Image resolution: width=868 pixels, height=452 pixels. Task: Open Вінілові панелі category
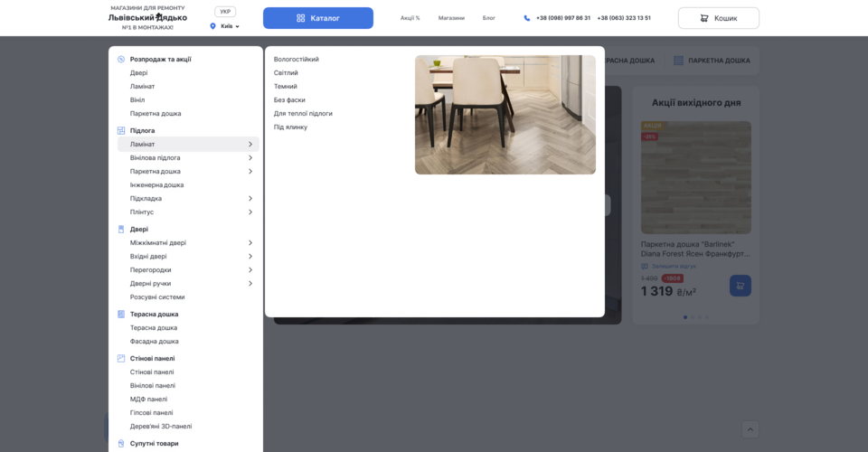tap(152, 386)
